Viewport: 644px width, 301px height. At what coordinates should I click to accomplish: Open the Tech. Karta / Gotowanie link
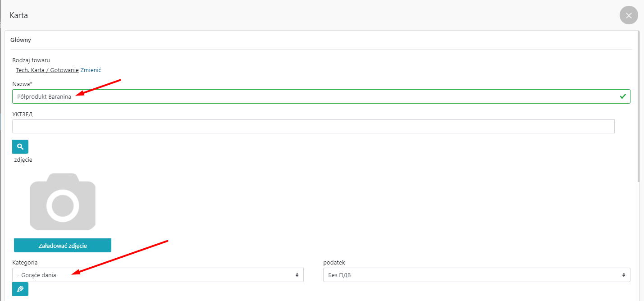[x=47, y=70]
